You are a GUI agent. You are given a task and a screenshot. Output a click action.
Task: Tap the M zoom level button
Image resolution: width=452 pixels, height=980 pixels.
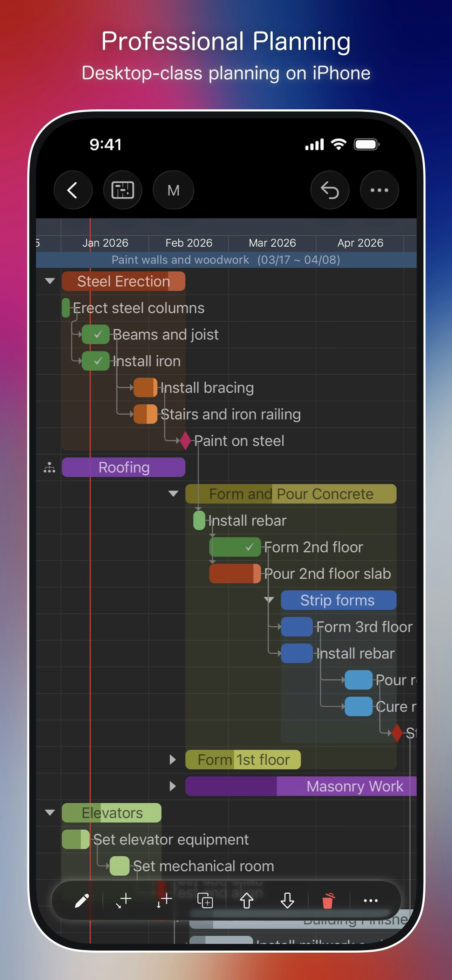pos(173,190)
